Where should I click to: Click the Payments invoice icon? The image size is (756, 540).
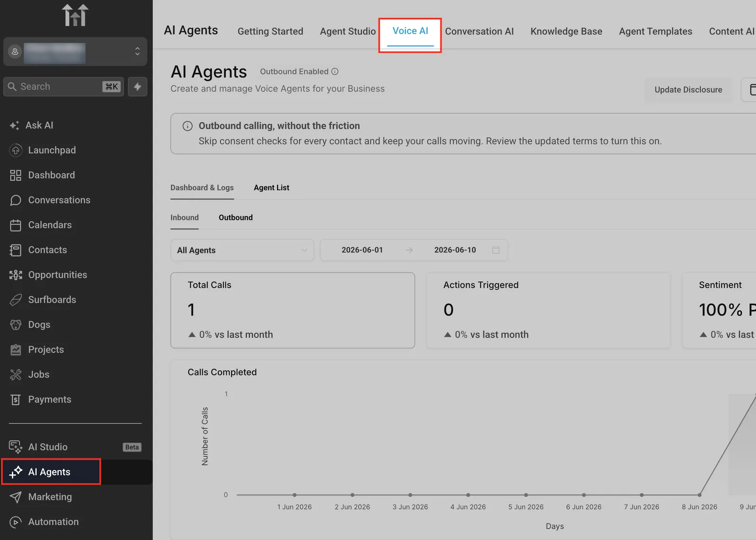coord(16,400)
